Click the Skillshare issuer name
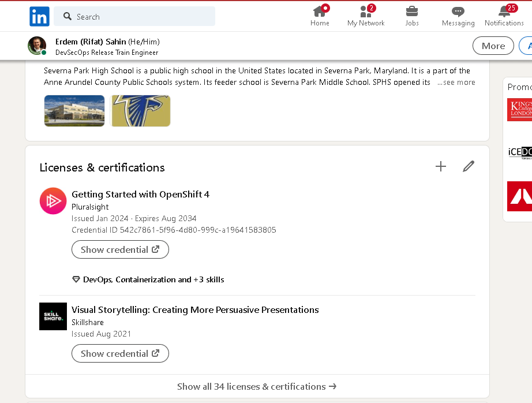The image size is (532, 403). coord(88,322)
